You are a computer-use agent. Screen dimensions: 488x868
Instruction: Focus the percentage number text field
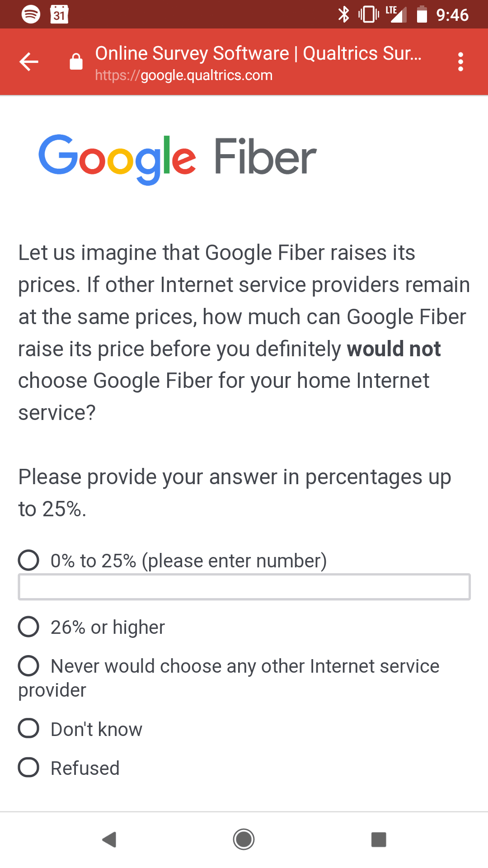(x=244, y=587)
